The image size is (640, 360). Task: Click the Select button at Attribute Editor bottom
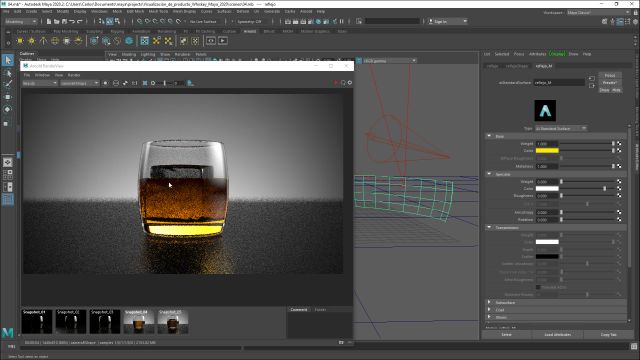coord(507,335)
